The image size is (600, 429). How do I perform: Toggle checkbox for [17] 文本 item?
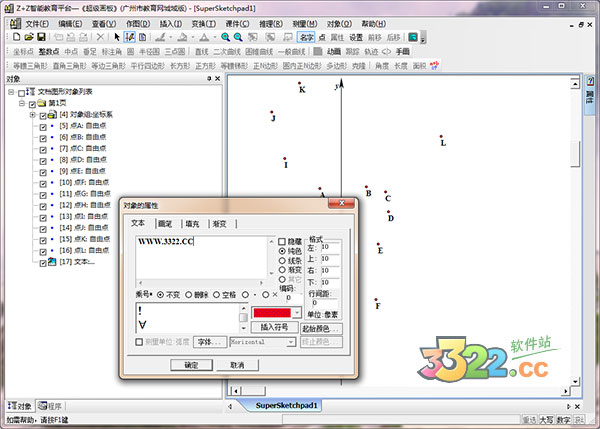(x=43, y=263)
